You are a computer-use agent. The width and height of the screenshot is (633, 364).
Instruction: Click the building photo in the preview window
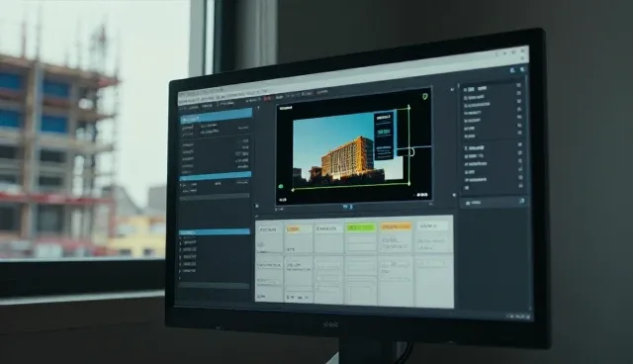coord(347,147)
